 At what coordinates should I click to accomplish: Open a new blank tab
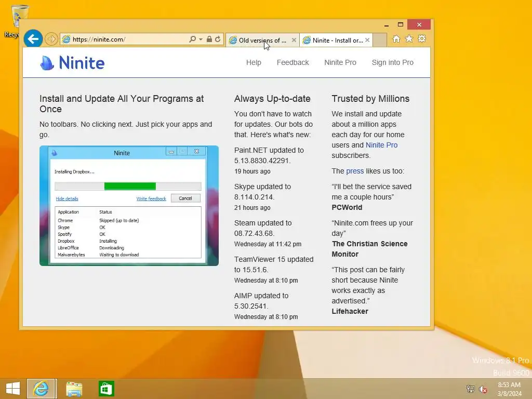tap(380, 40)
